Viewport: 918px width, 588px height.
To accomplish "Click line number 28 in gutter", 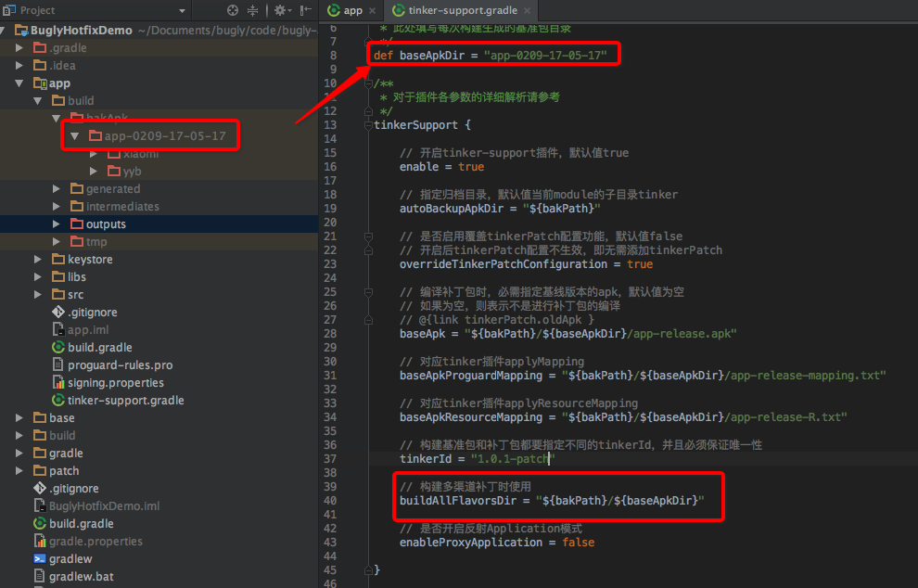I will pyautogui.click(x=330, y=333).
